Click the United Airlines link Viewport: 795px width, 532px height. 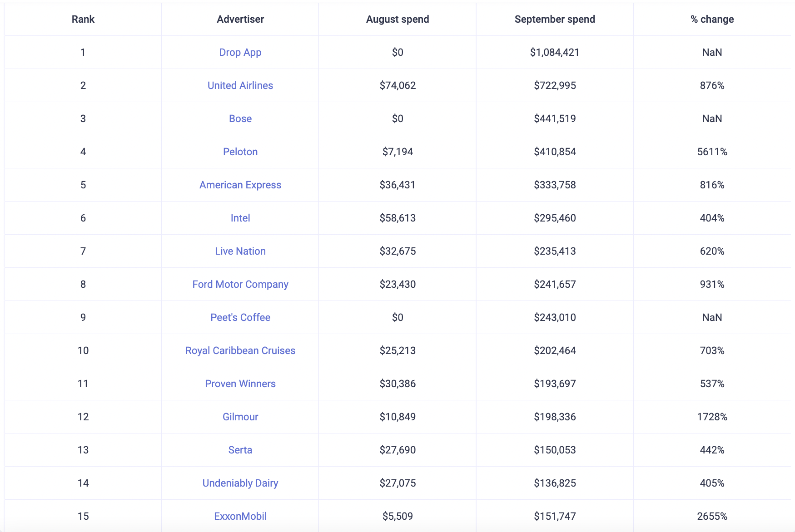coord(240,85)
